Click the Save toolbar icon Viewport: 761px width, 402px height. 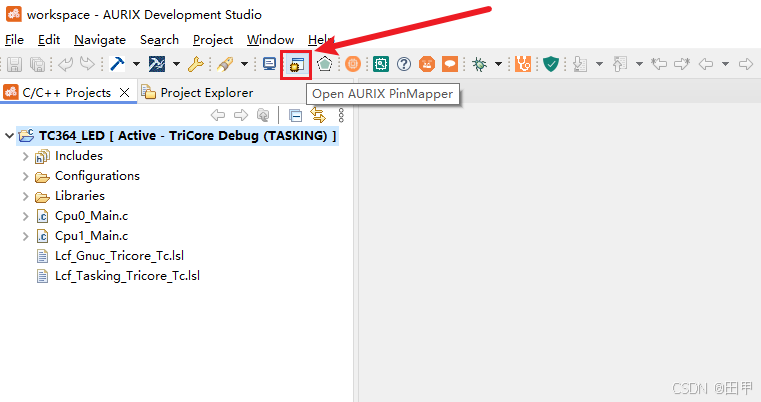click(14, 64)
